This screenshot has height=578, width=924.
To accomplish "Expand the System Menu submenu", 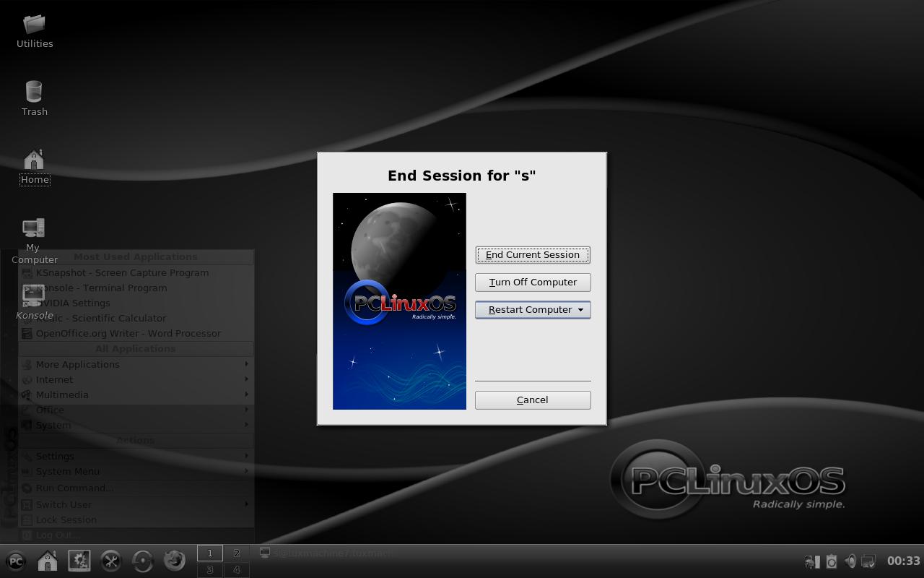I will [136, 471].
